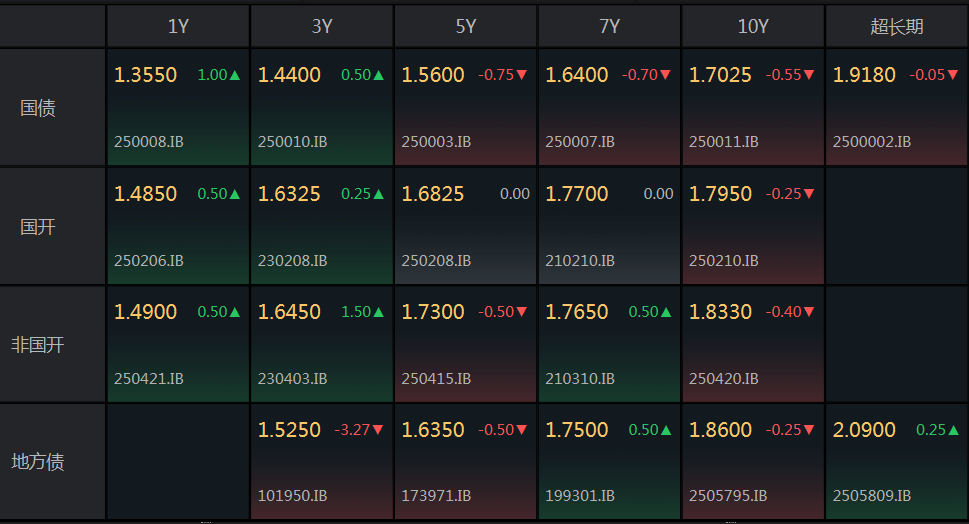Click the red down arrow beside 1.7950

click(x=809, y=194)
